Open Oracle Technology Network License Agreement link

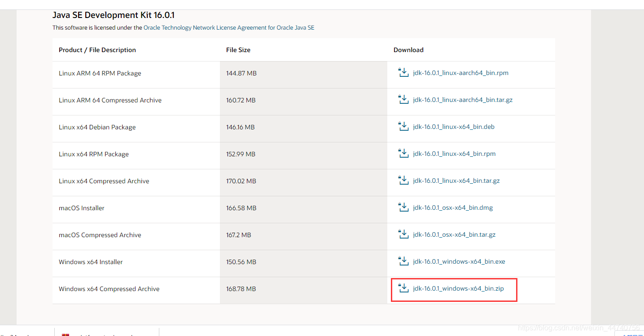click(x=229, y=27)
